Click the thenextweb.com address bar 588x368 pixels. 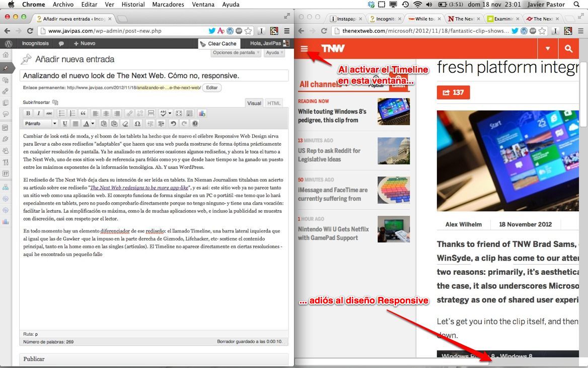coord(425,31)
